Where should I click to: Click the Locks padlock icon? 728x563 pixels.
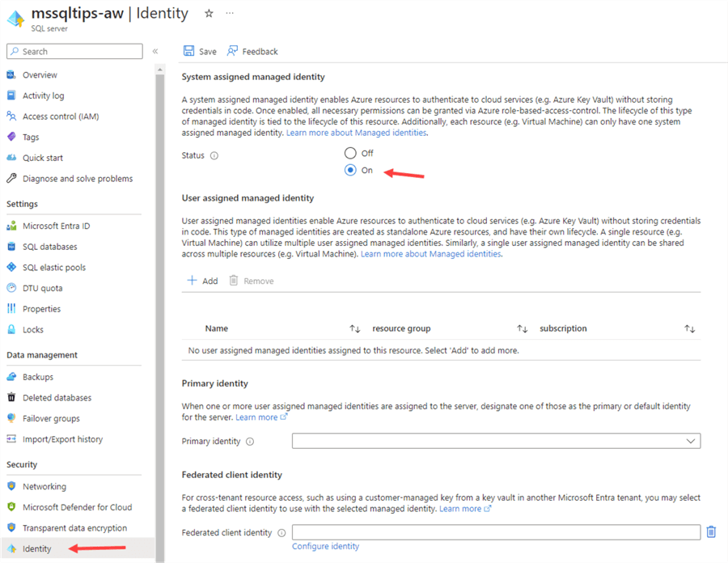tap(11, 329)
